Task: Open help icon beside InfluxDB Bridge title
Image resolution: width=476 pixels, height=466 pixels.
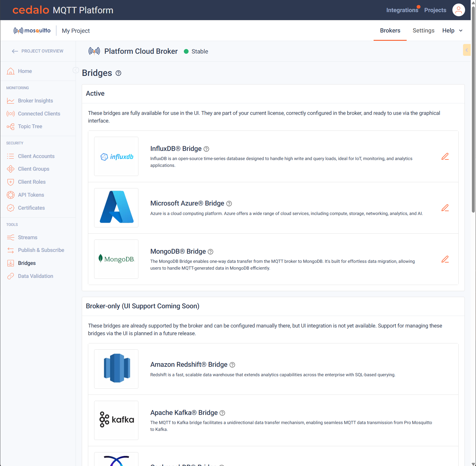Action: pos(207,149)
